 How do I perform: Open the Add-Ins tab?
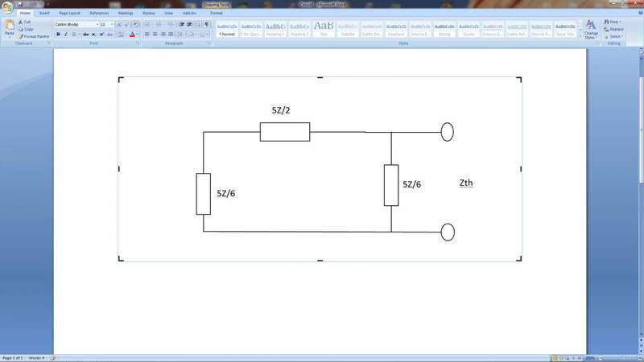coord(189,13)
